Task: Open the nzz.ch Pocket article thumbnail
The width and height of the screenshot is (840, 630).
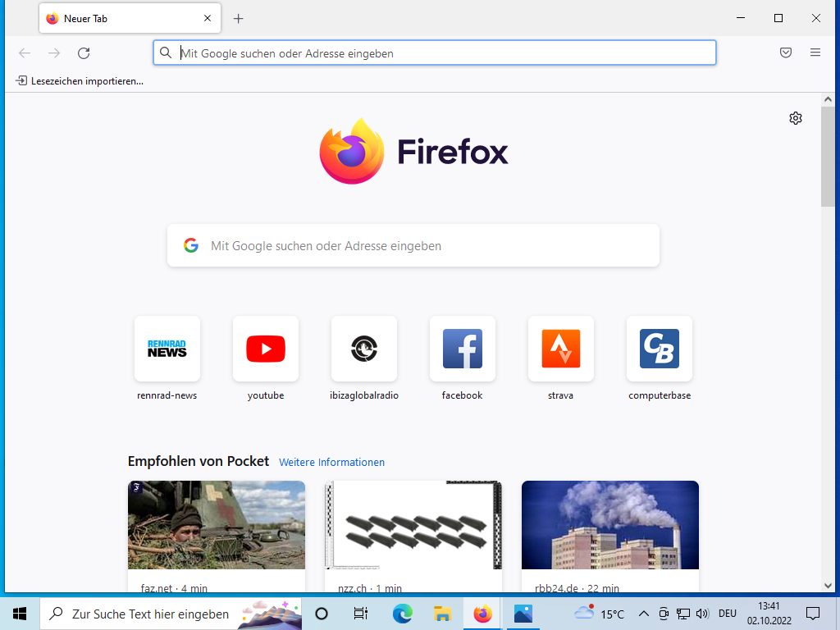Action: pyautogui.click(x=413, y=525)
